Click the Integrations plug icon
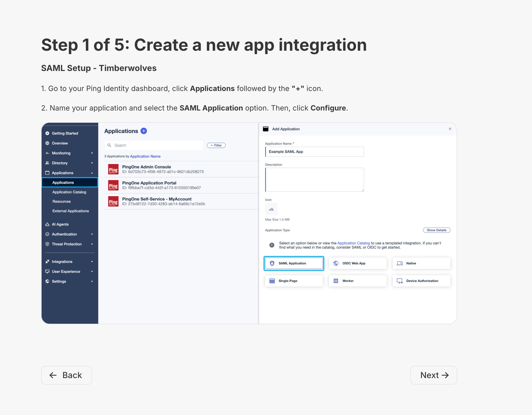This screenshot has height=415, width=532. [x=47, y=262]
